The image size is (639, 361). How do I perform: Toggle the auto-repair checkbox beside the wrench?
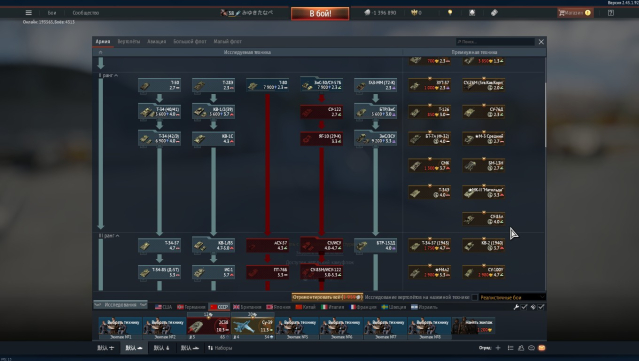point(524,307)
